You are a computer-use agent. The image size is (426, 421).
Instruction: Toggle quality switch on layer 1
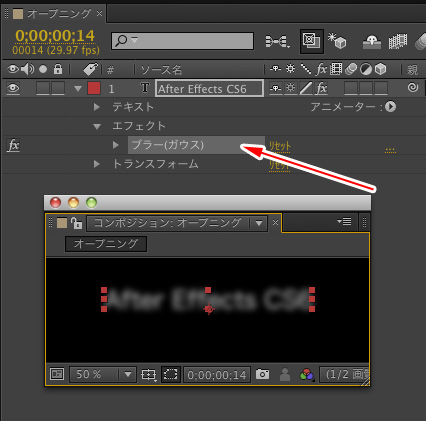pos(306,88)
